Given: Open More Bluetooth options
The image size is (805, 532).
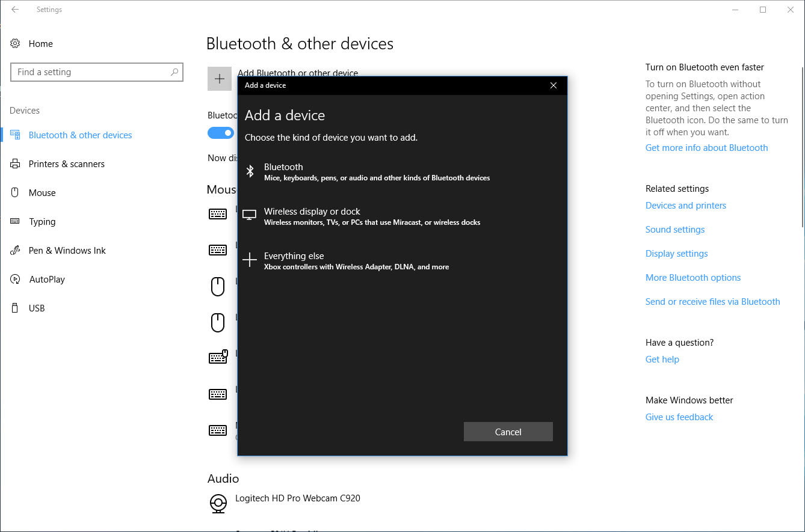Looking at the screenshot, I should click(692, 277).
